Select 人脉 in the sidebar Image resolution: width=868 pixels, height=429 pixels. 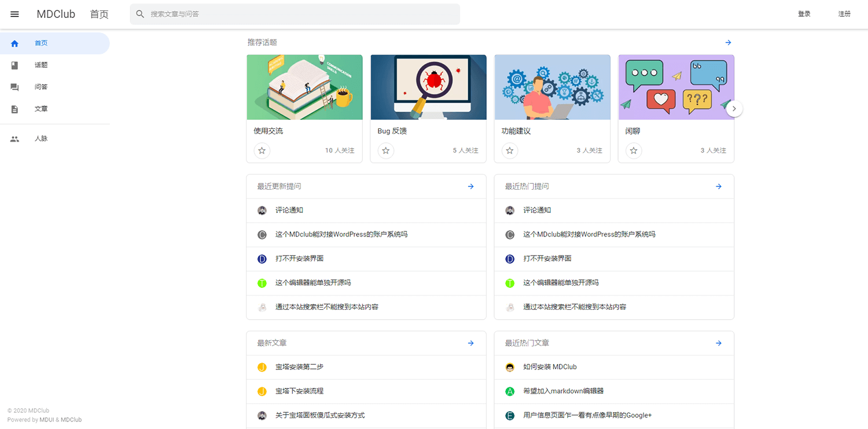tap(54, 139)
